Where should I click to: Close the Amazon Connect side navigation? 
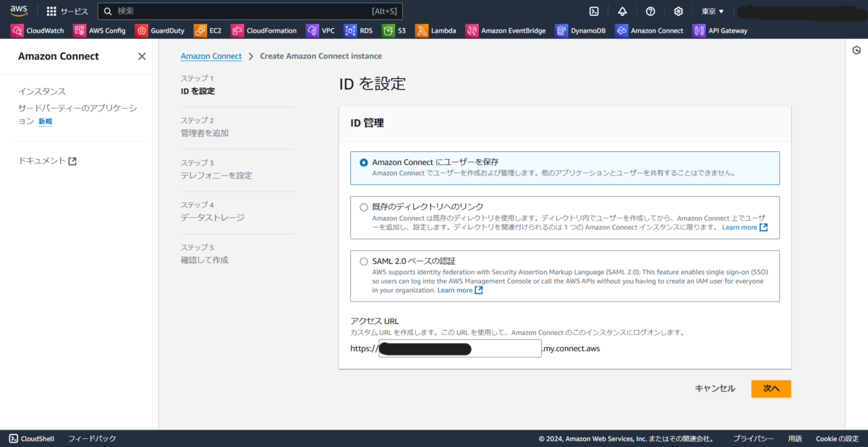pyautogui.click(x=142, y=56)
